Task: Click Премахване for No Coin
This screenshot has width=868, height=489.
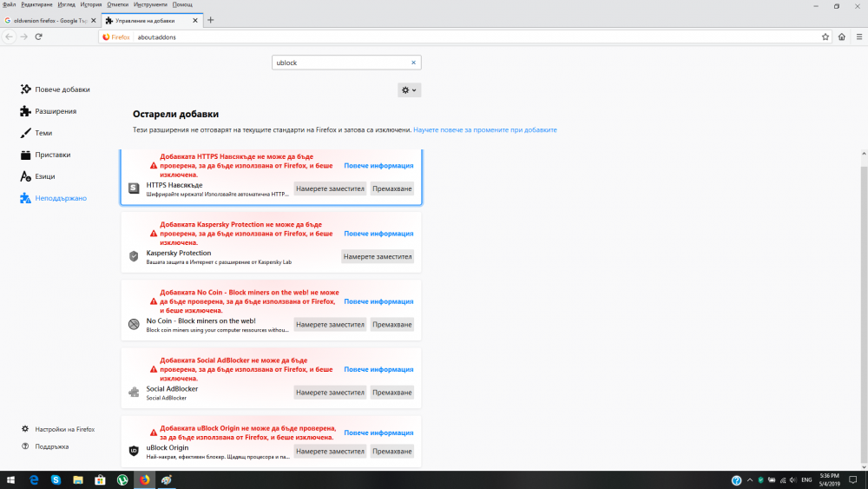Action: tap(392, 325)
